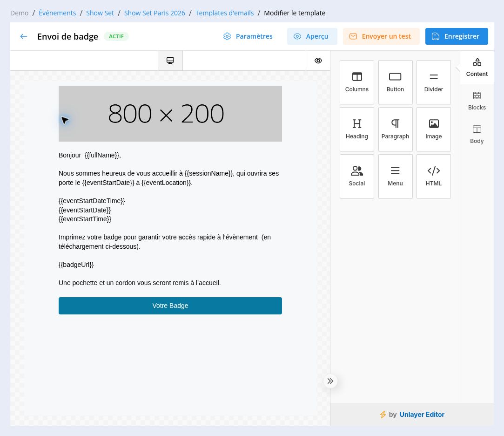Send a test email with Envoyer un test

pyautogui.click(x=381, y=36)
